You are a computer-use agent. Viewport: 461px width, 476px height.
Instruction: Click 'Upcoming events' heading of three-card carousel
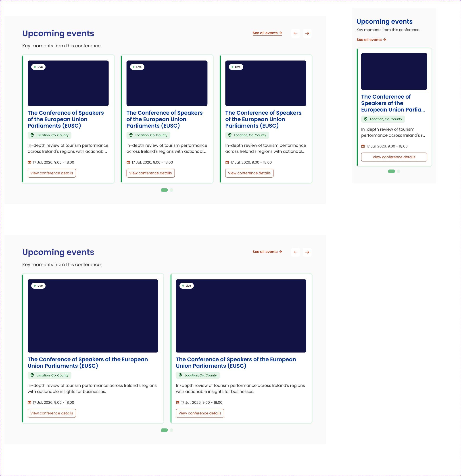click(x=58, y=33)
